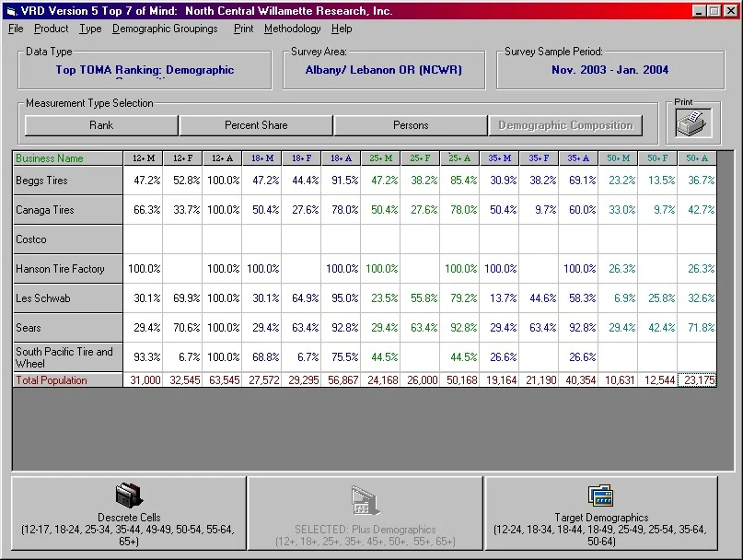Open the Print menu

(x=244, y=29)
